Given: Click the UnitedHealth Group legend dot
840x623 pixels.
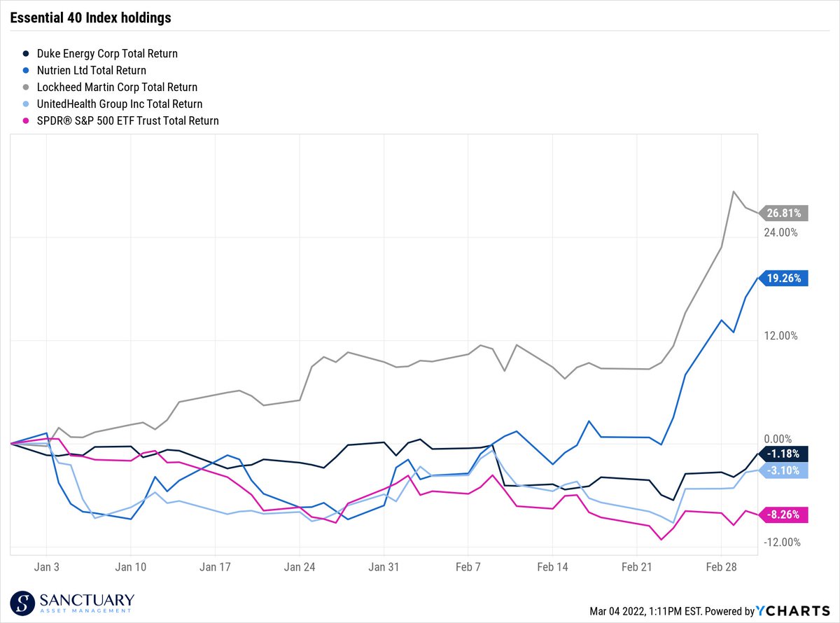Looking at the screenshot, I should 26,104.
